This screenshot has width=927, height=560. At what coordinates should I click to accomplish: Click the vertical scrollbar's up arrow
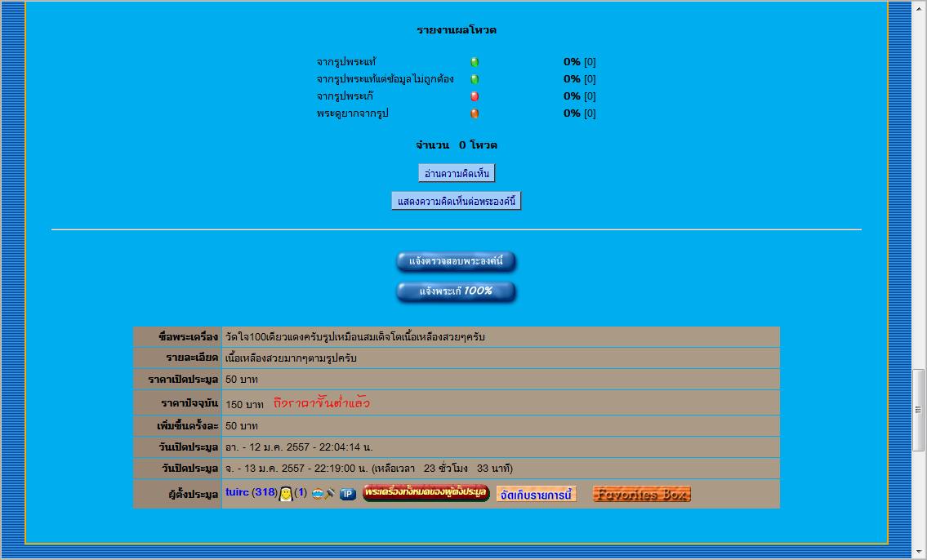[919, 8]
